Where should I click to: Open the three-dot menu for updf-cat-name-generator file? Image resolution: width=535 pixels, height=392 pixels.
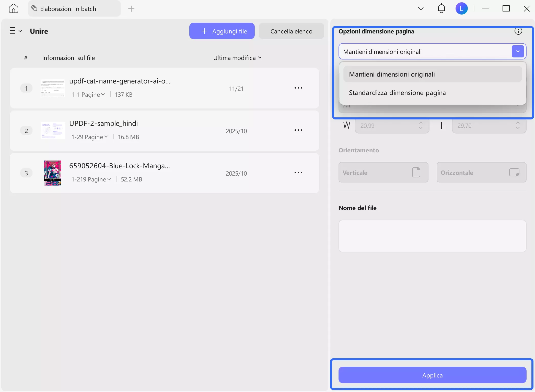pos(298,88)
